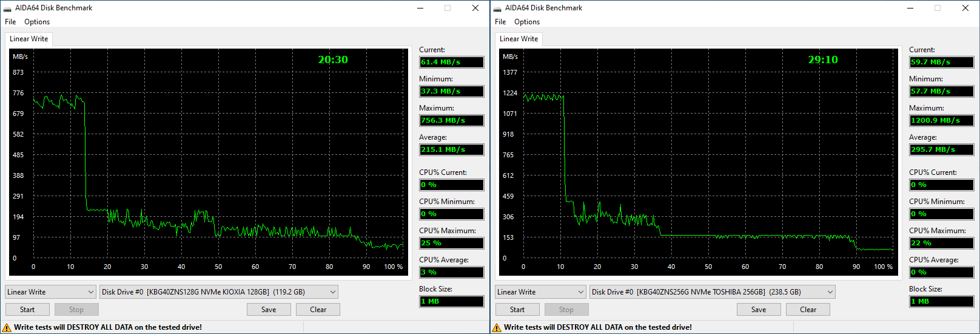The image size is (980, 334).
Task: Close the left AIDA64 Disk Benchmark window
Action: (x=475, y=8)
